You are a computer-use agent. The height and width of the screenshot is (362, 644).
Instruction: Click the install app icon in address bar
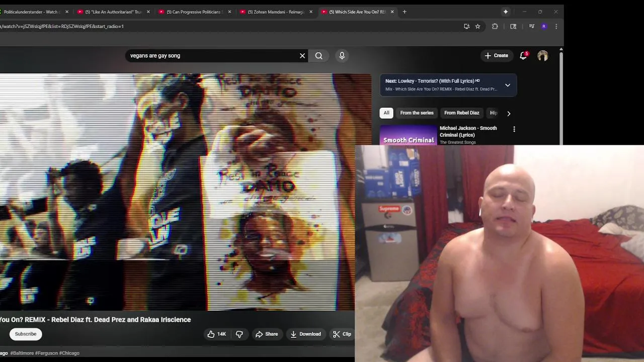[x=466, y=26]
